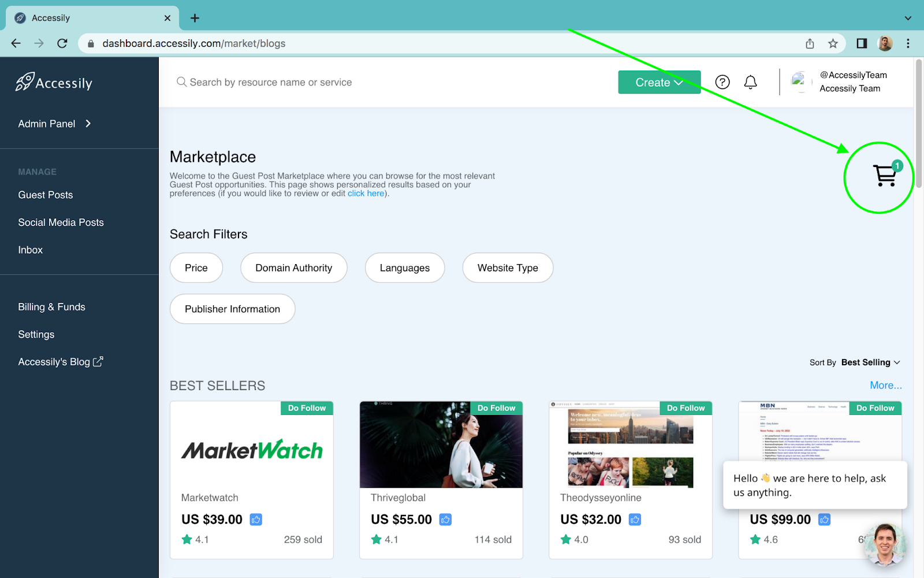Screen dimensions: 924x578
Task: Open the Price filter
Action: pos(196,268)
